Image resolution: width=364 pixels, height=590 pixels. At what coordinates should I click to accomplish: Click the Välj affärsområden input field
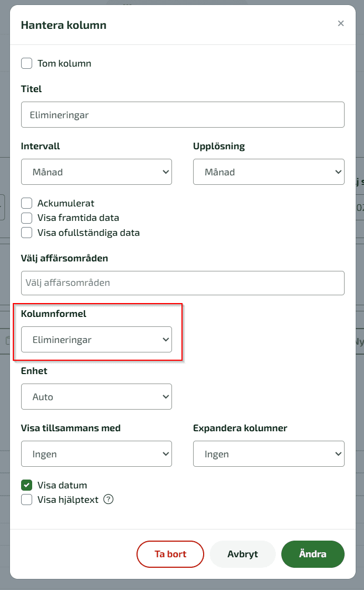(183, 283)
